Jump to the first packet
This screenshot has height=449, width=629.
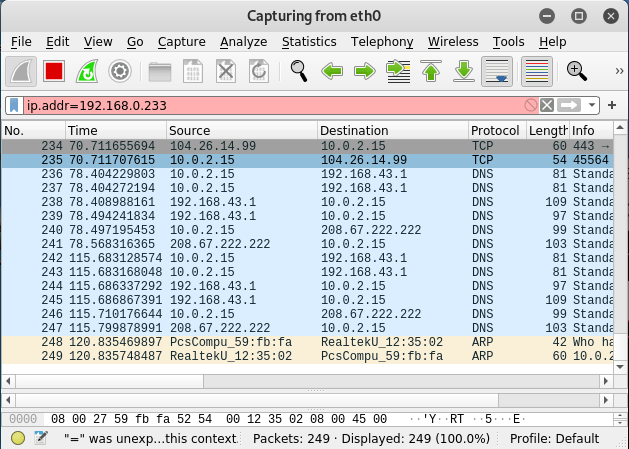tap(430, 71)
